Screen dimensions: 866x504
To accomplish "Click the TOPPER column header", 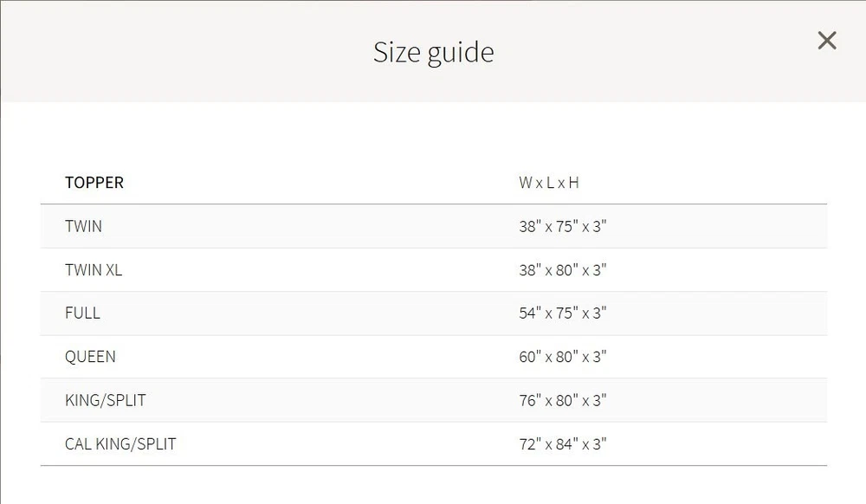I will pyautogui.click(x=94, y=183).
